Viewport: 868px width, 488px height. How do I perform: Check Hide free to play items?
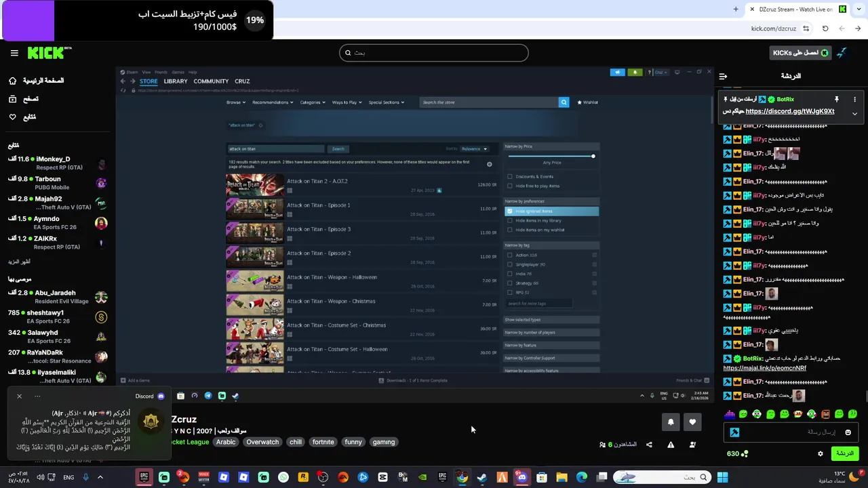click(510, 186)
